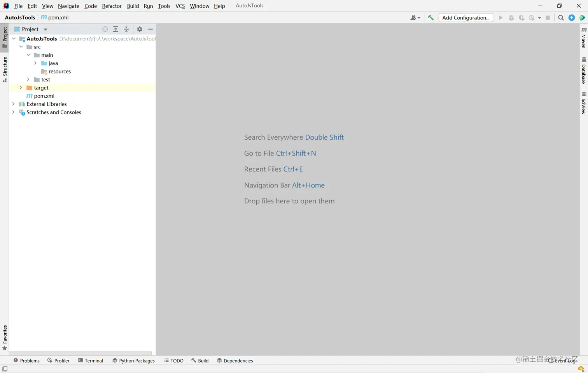The width and height of the screenshot is (588, 373).
Task: Toggle the Event Log tool window
Action: pos(562,361)
